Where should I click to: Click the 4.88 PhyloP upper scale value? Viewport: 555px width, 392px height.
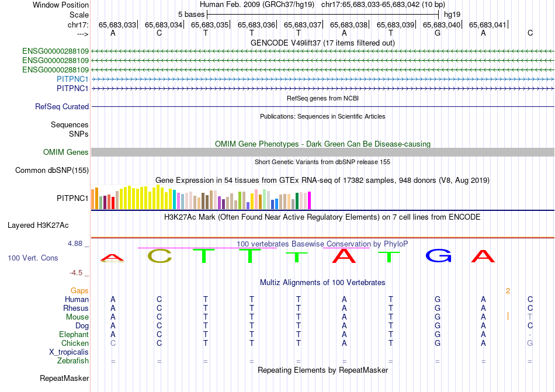pos(75,244)
